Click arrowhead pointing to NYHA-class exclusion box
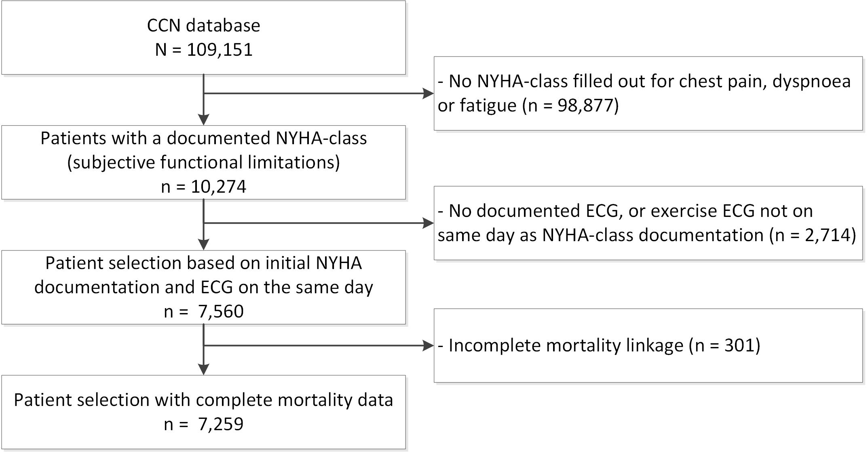The width and height of the screenshot is (868, 452). (x=428, y=94)
